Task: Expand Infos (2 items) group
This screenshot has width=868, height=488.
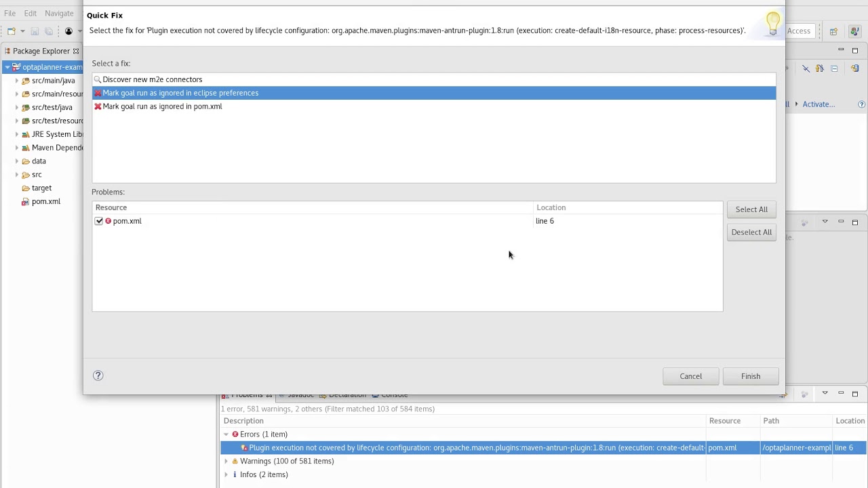Action: (x=226, y=474)
